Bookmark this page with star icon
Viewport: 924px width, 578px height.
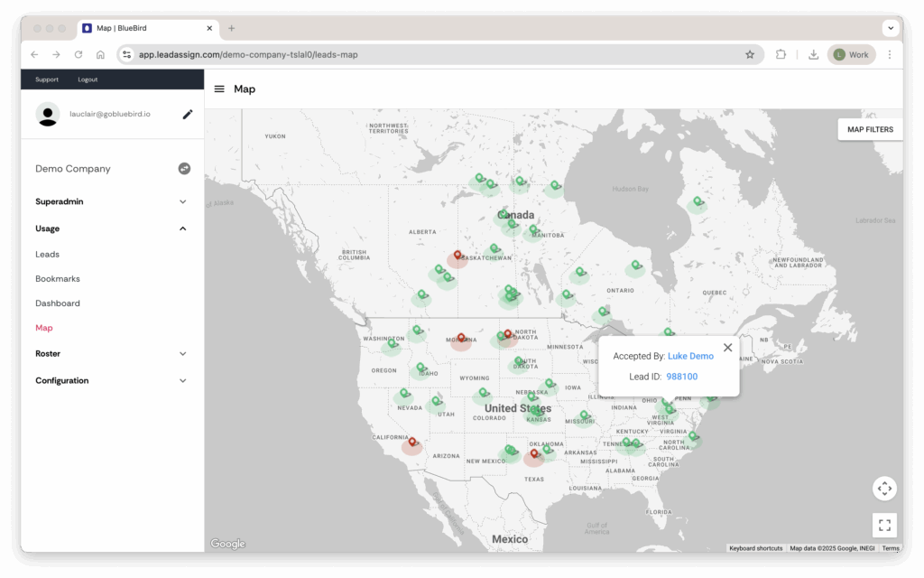click(x=750, y=54)
